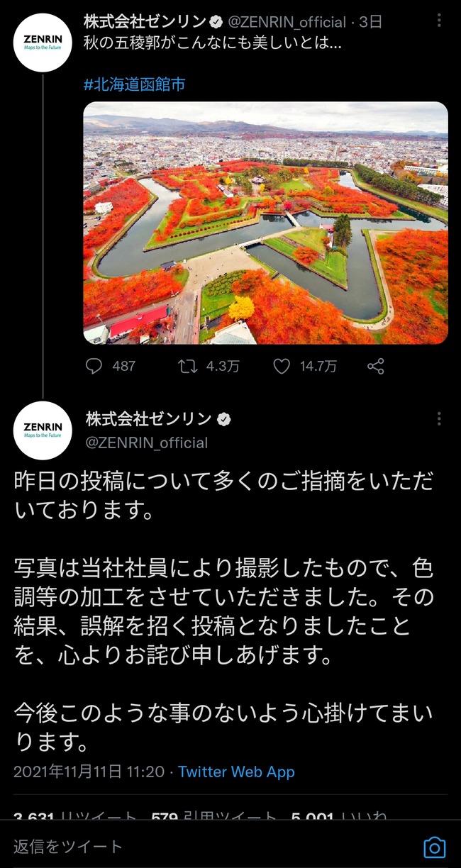Open @ZENRIN_official handle on apology tweet

click(147, 443)
